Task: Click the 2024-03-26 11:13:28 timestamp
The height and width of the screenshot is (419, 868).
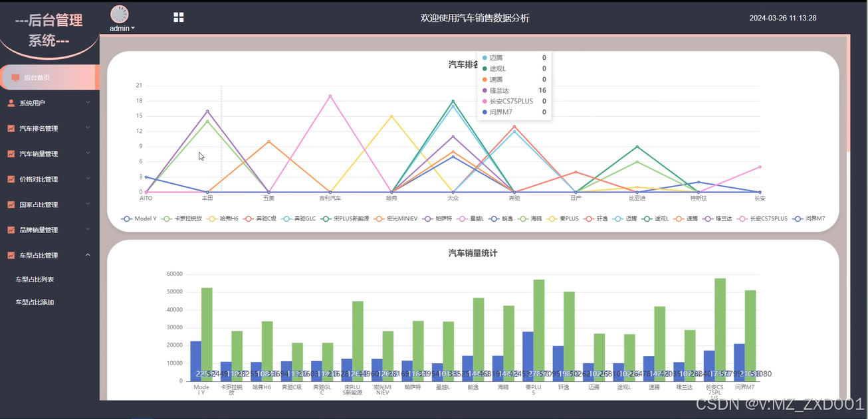Action: (783, 18)
